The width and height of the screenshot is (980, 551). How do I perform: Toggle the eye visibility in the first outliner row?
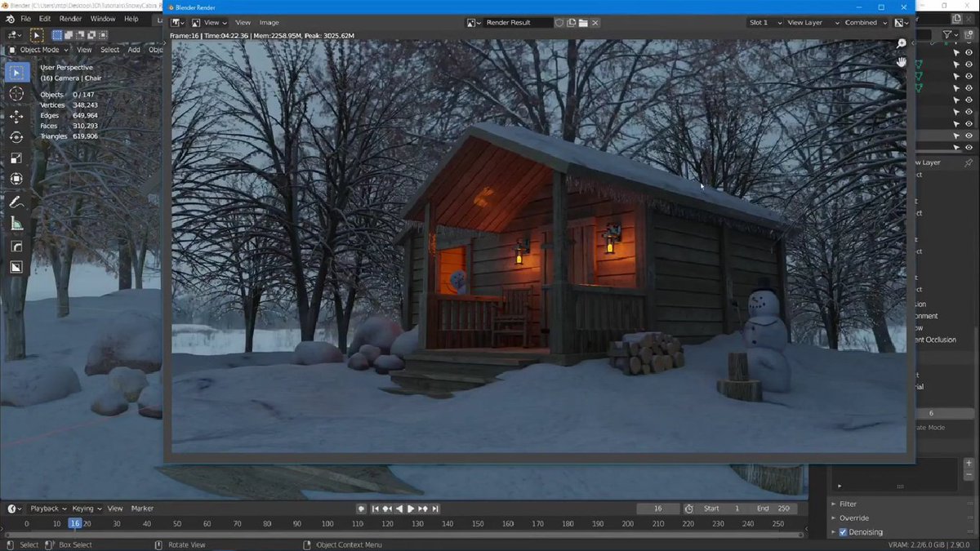pyautogui.click(x=969, y=52)
